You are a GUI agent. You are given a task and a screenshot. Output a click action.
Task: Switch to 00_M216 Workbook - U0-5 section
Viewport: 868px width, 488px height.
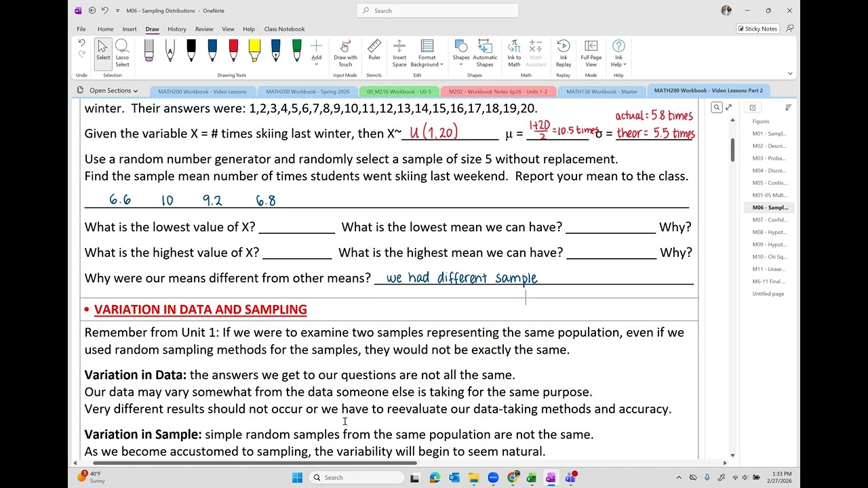399,91
